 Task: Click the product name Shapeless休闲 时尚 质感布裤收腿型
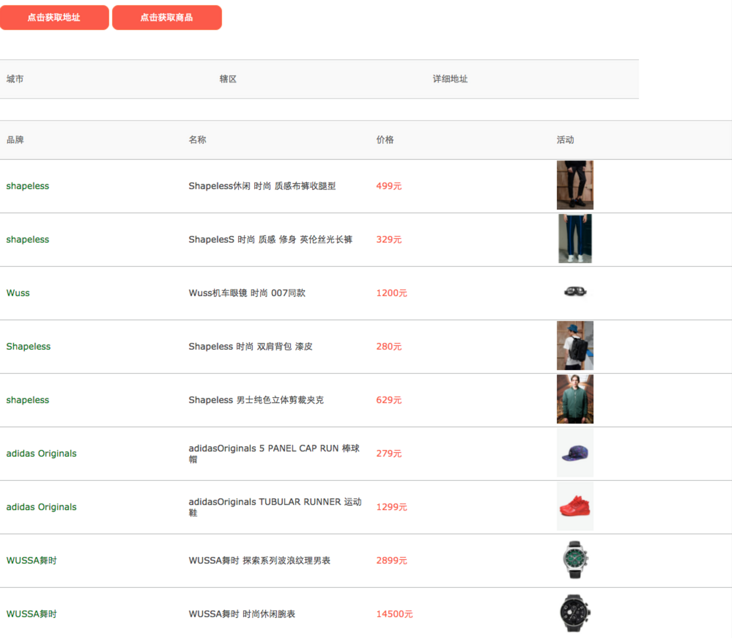coord(262,186)
